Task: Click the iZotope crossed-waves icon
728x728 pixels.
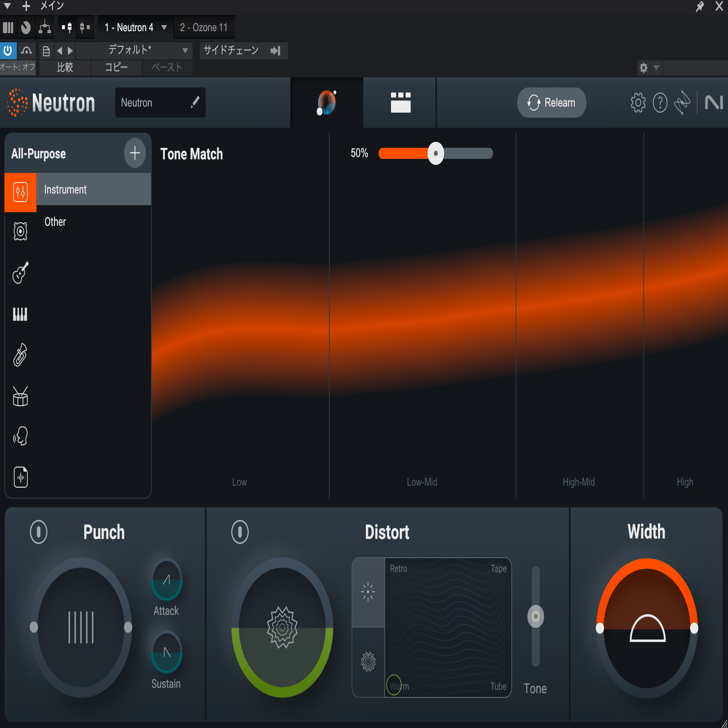Action: 682,103
